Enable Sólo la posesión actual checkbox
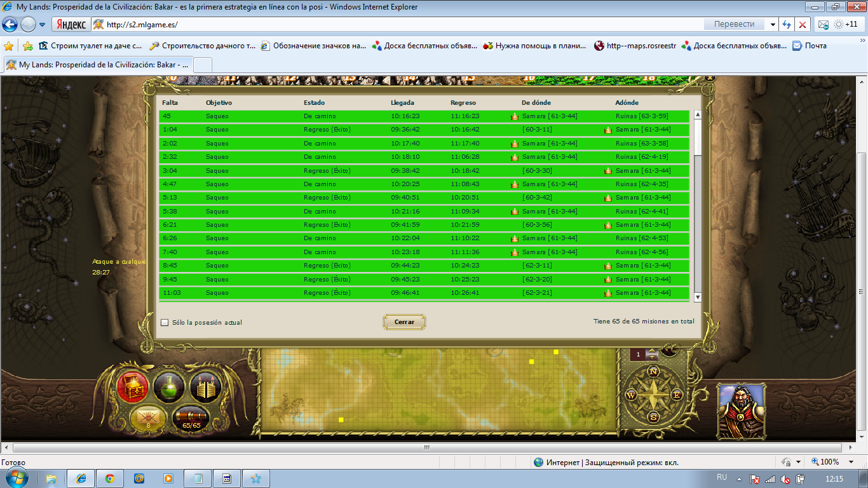868x488 pixels. (x=165, y=322)
